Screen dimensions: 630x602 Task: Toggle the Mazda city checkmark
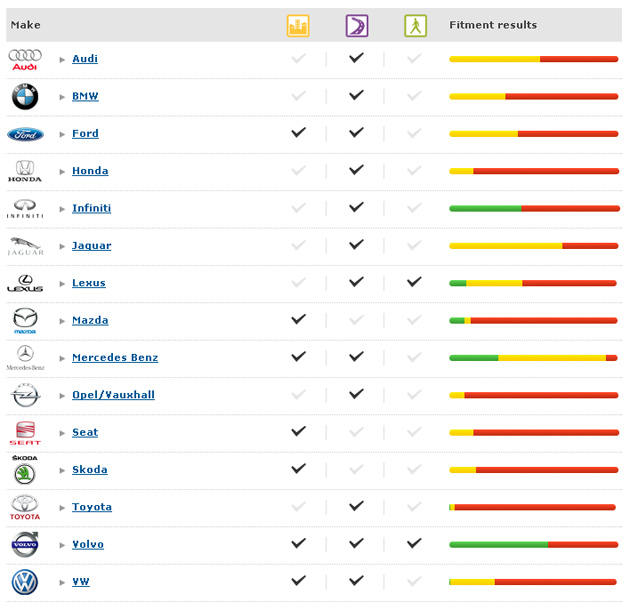(x=297, y=320)
